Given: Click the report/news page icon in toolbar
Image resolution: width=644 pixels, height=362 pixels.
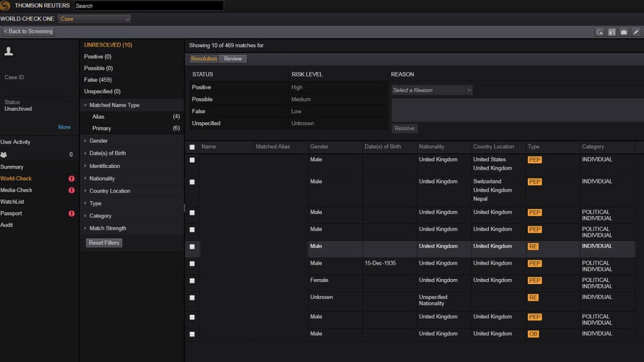Looking at the screenshot, I should (x=612, y=32).
